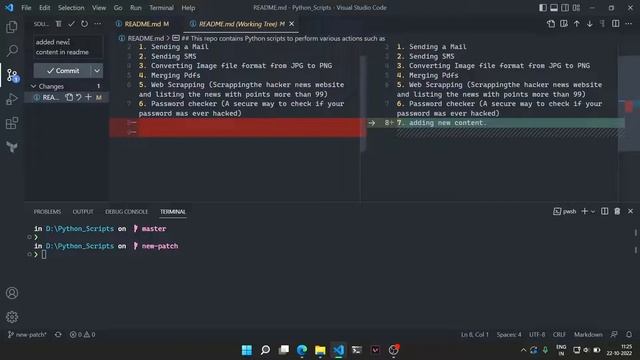Image resolution: width=640 pixels, height=360 pixels.
Task: Collapse the Changes section
Action: click(x=33, y=87)
